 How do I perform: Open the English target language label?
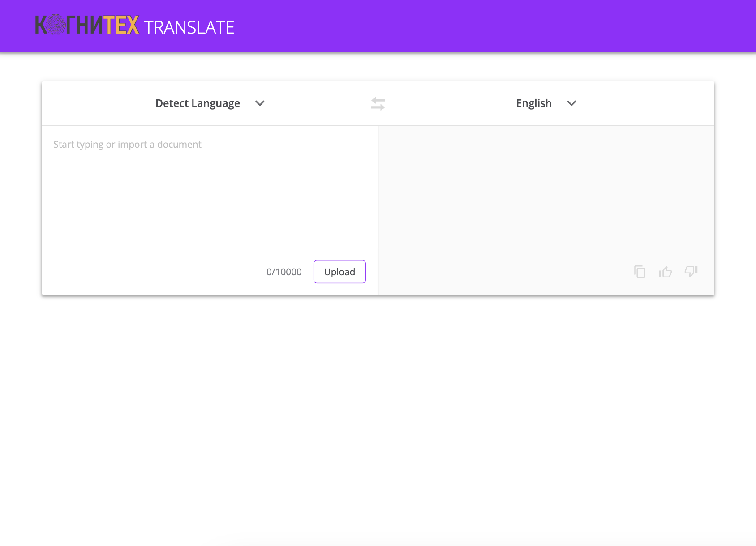[x=533, y=103]
